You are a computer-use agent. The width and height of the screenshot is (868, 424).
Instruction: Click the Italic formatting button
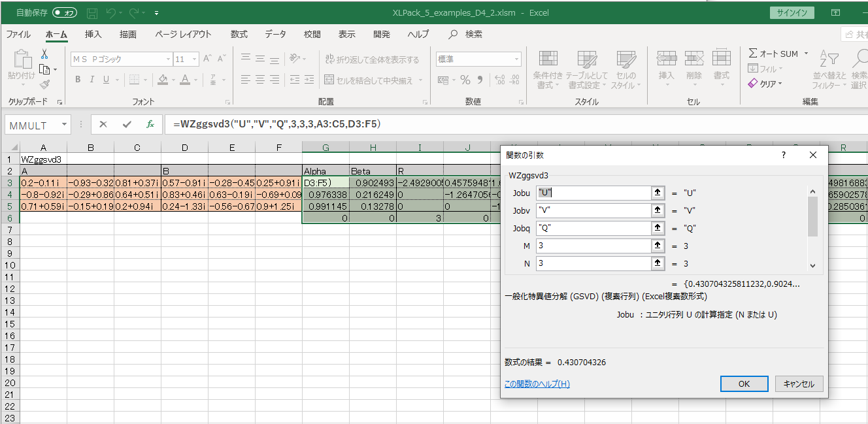click(92, 80)
